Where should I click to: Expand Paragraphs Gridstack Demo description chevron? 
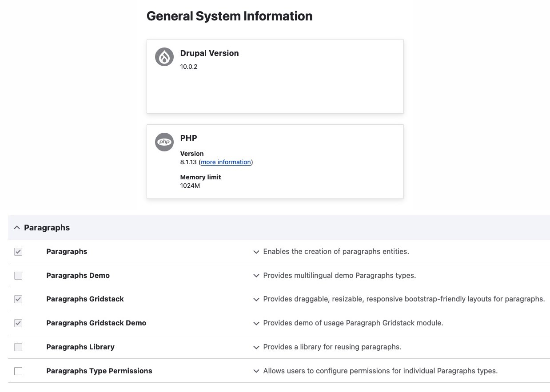[x=256, y=323]
